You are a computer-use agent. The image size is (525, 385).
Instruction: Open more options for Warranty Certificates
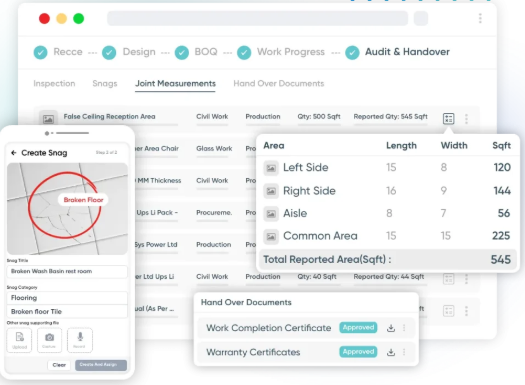click(404, 352)
